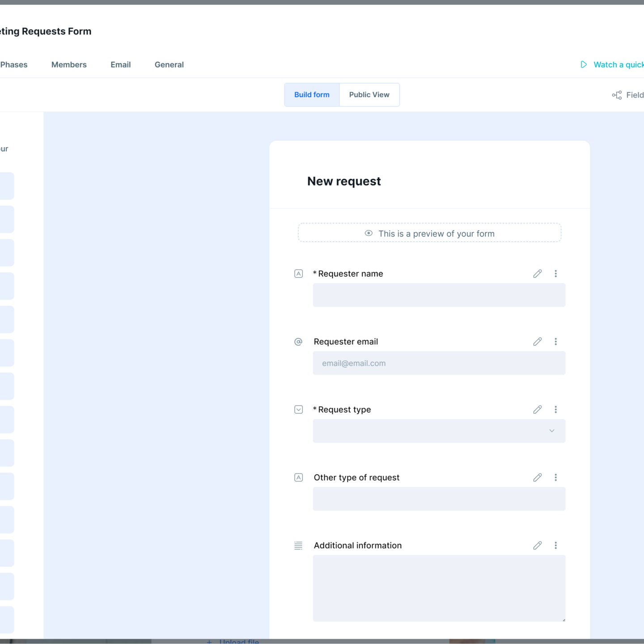
Task: Click inside the Additional information text area
Action: 439,588
